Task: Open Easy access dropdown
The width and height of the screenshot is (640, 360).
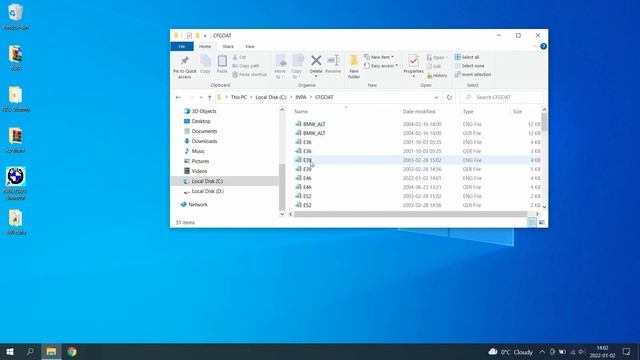Action: [x=381, y=66]
